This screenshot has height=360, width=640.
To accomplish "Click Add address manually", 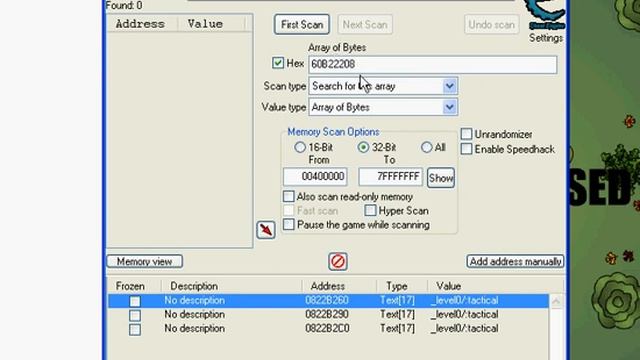I will coord(515,261).
